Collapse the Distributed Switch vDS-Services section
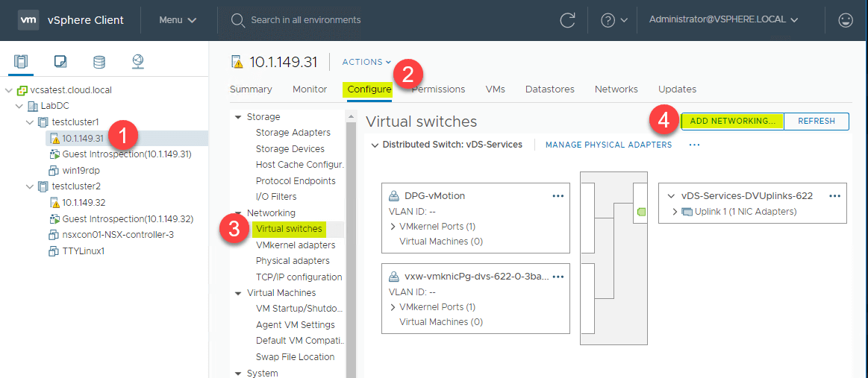The image size is (868, 378). [375, 145]
